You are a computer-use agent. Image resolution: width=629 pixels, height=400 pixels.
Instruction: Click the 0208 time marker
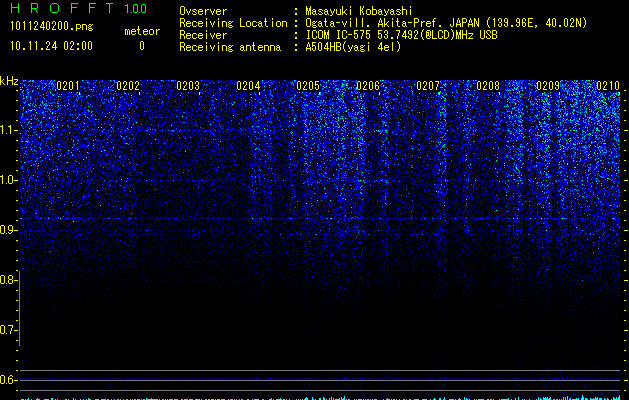coord(488,86)
